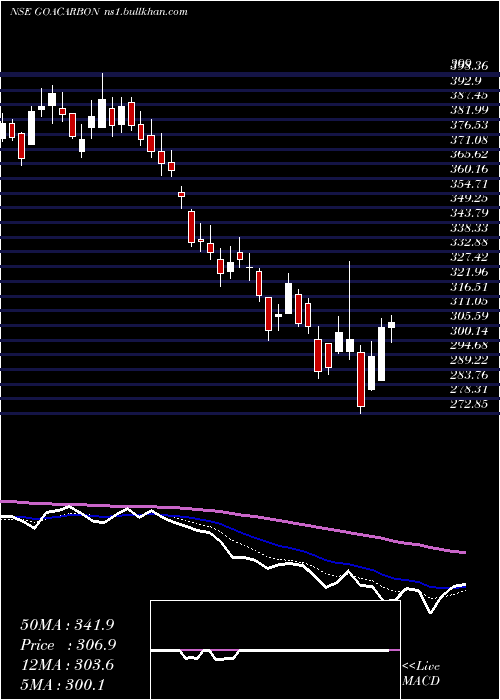This screenshot has height=700, width=500.
Task: Click the 289.22 price axis label
Action: (468, 361)
